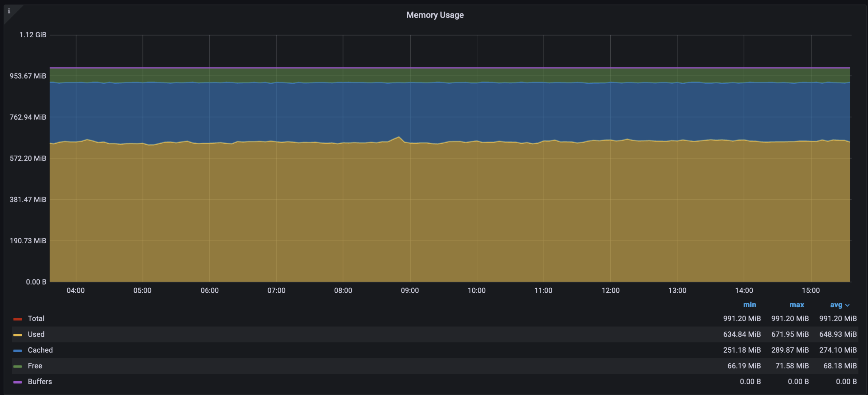Click the avg sort direction chevron
Viewport: 868px width, 395px height.
pyautogui.click(x=848, y=305)
